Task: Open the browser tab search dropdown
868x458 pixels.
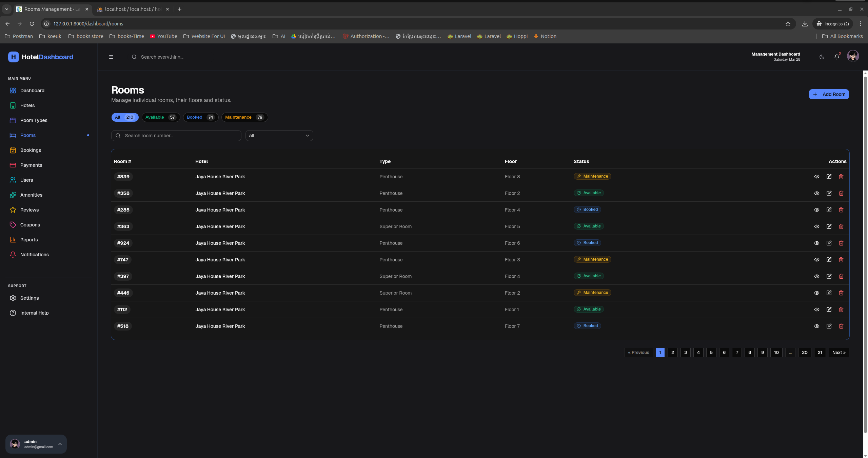Action: [6, 9]
